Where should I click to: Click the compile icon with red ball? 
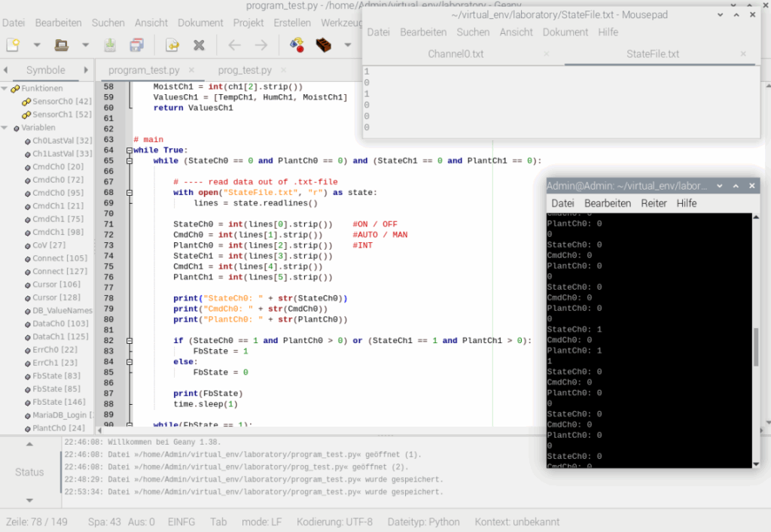tap(297, 45)
